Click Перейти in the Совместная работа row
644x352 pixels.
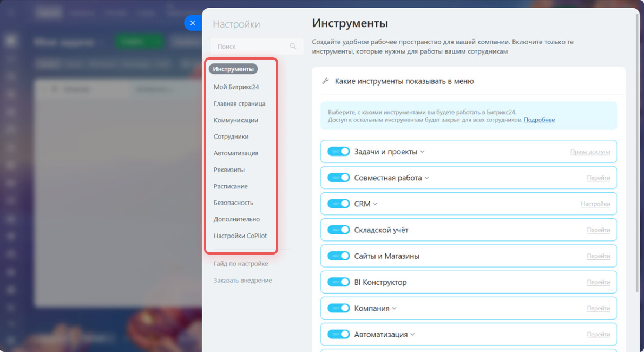coord(598,178)
